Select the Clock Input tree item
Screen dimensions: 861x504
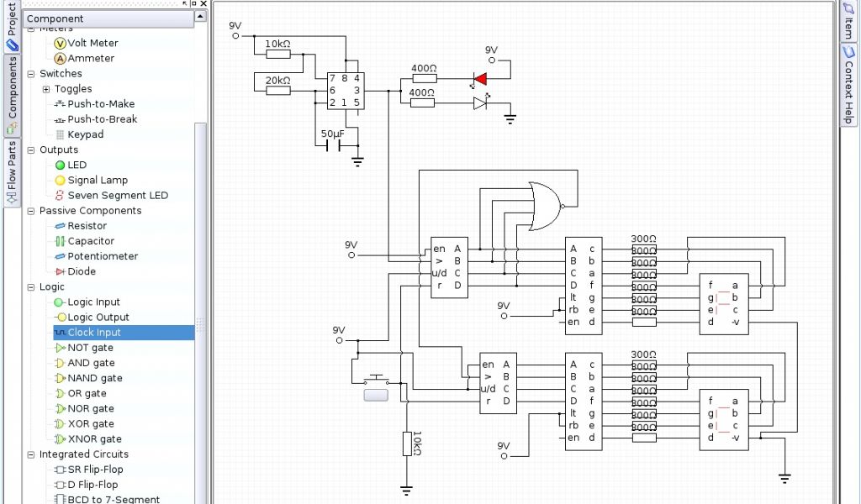pyautogui.click(x=93, y=333)
